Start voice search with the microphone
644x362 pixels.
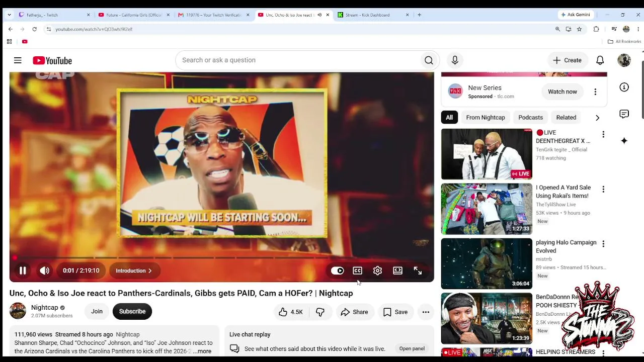[455, 60]
